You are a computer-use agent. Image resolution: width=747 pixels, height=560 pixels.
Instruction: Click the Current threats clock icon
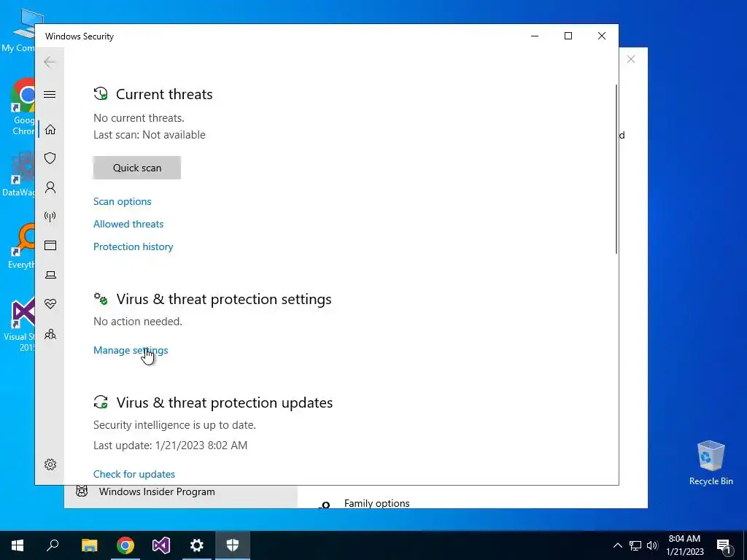coord(101,94)
